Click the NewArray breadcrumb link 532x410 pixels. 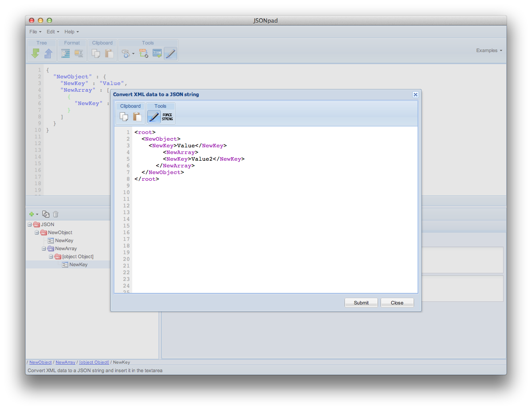65,362
